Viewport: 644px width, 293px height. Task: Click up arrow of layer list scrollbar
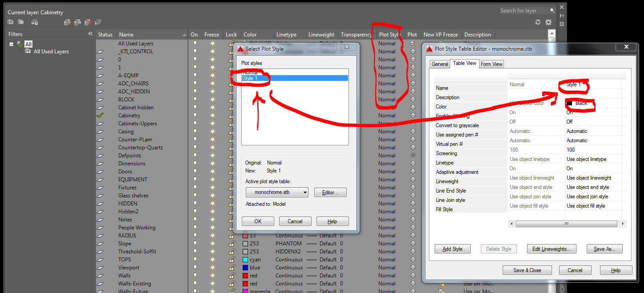click(552, 34)
